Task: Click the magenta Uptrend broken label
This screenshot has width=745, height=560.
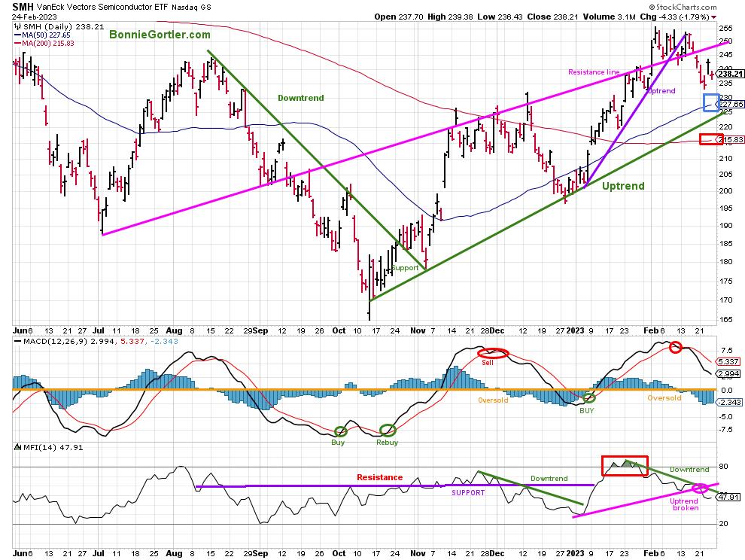Action: pos(684,504)
